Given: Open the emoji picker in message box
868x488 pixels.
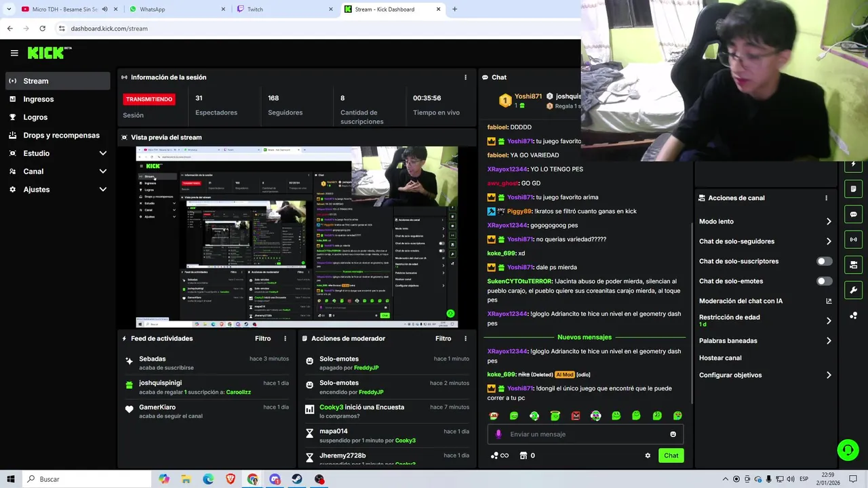Looking at the screenshot, I should tap(673, 434).
